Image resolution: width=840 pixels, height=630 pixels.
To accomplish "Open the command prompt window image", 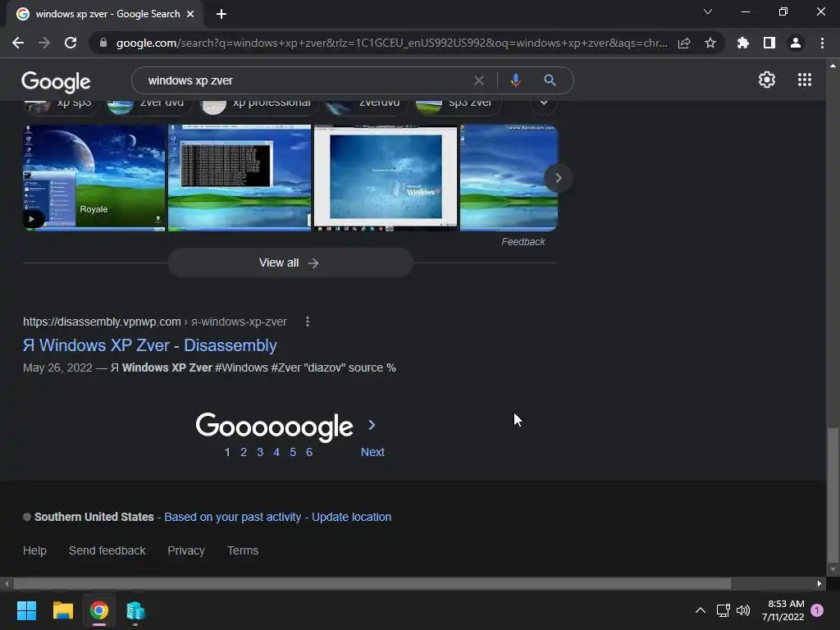I will 240,178.
